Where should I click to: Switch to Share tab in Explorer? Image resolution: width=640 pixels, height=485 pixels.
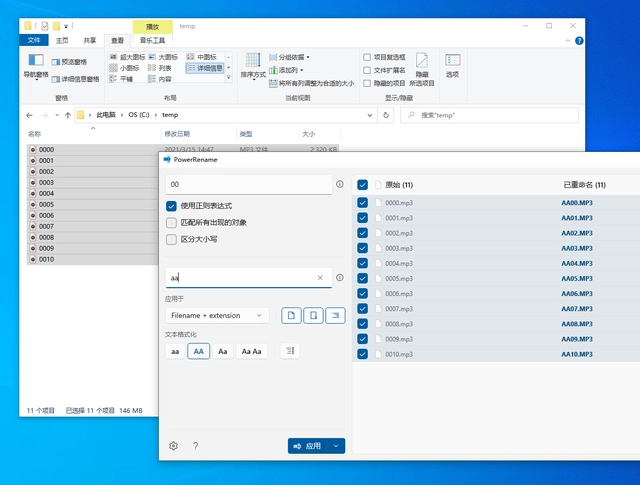coord(89,40)
